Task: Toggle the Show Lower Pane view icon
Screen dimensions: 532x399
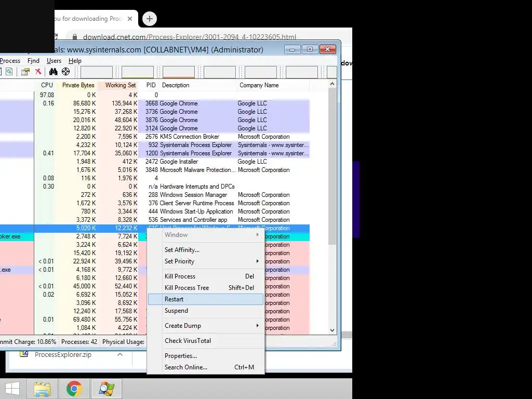Action: coord(9,72)
